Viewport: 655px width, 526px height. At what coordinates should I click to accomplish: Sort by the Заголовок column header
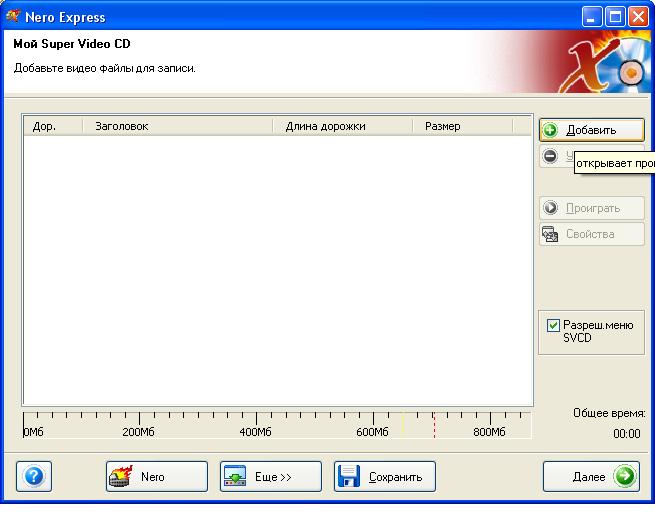[178, 126]
